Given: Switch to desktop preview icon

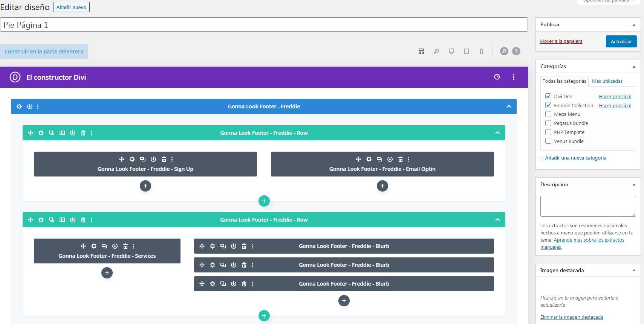Looking at the screenshot, I should point(451,51).
